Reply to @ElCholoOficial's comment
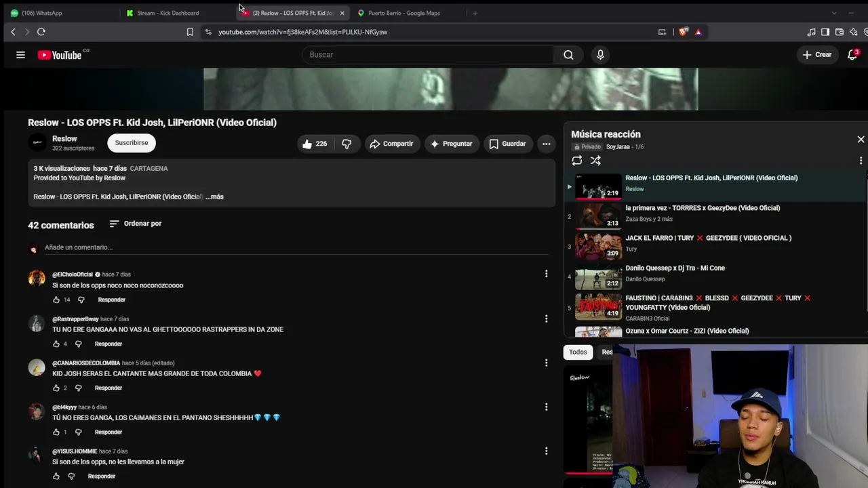The height and width of the screenshot is (488, 868). pyautogui.click(x=111, y=300)
